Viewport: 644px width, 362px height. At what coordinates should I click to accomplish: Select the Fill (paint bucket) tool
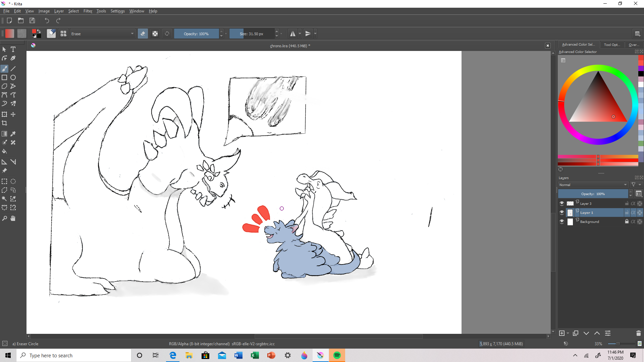click(x=4, y=151)
